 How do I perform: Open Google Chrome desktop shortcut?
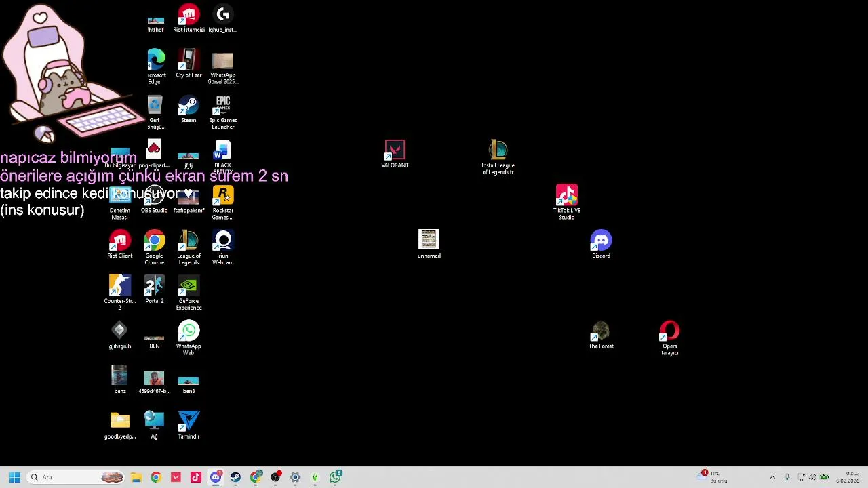pos(154,248)
